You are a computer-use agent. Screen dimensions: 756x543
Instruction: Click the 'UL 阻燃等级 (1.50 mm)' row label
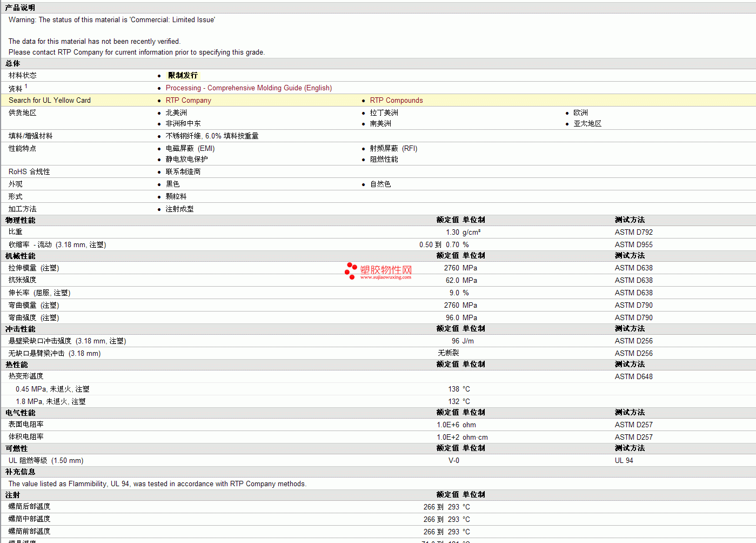click(x=46, y=461)
